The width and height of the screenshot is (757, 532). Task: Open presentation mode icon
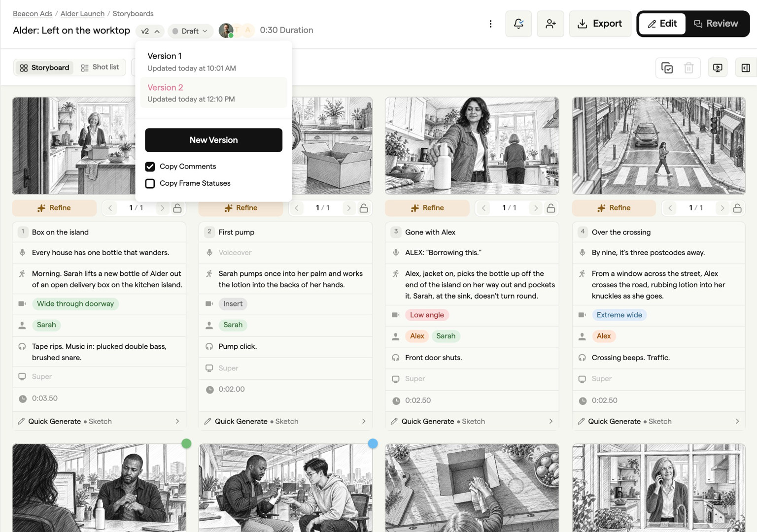coord(718,68)
